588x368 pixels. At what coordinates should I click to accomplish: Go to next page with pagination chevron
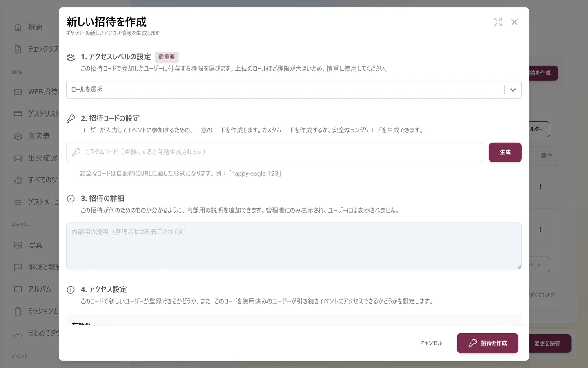click(x=539, y=265)
